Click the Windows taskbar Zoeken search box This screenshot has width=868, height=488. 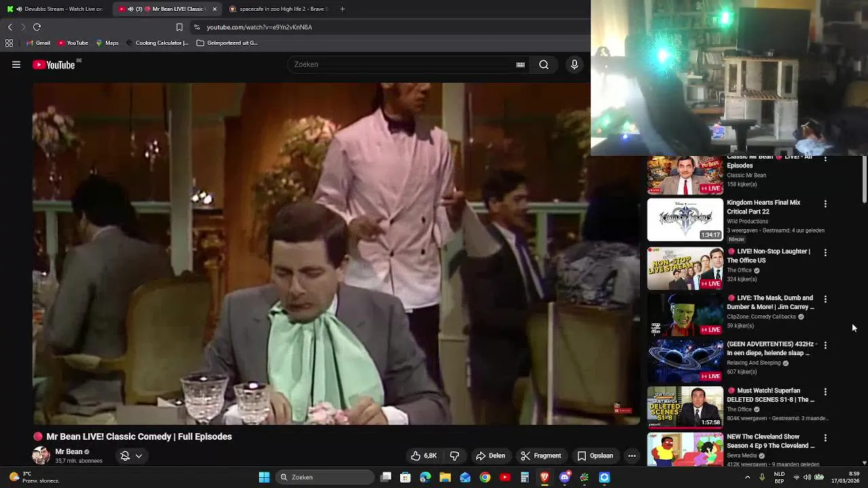pos(325,477)
